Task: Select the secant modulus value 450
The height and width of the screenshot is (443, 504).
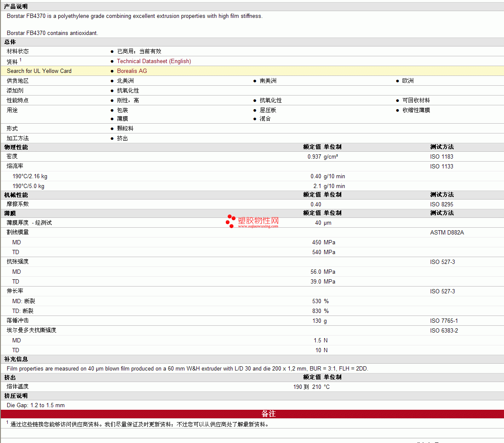Action: click(x=317, y=243)
